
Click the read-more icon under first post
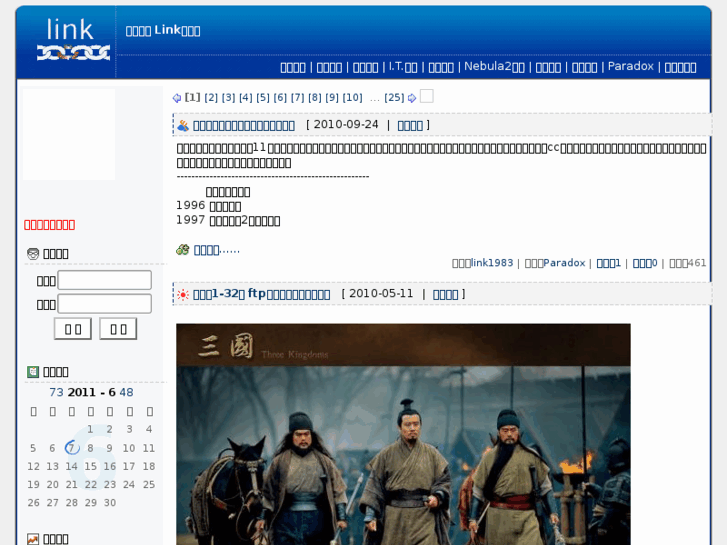[x=183, y=250]
